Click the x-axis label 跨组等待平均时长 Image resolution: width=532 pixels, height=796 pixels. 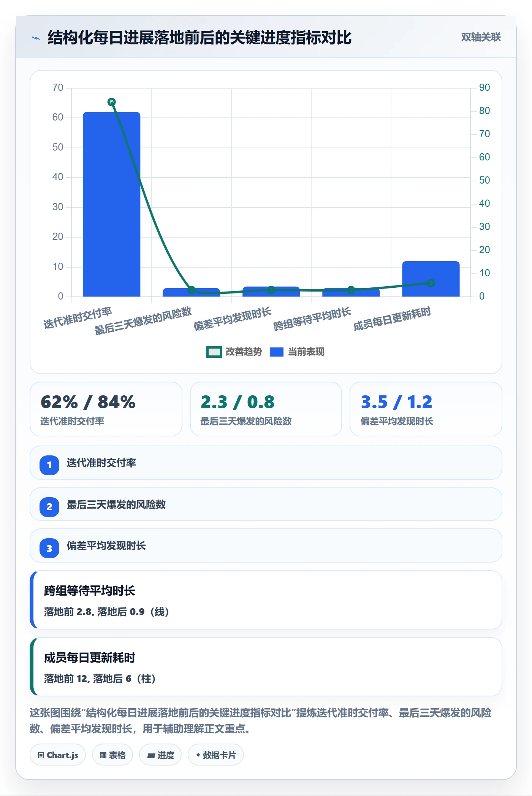click(x=312, y=319)
